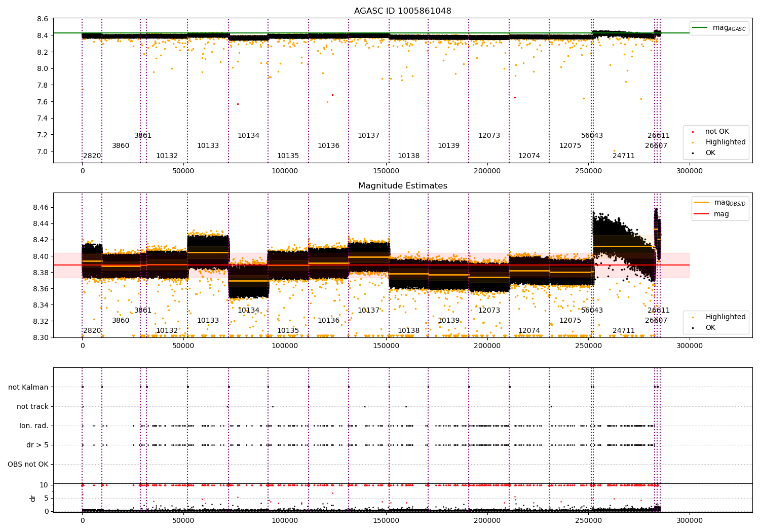
Task: Click the mag OBSID legend entry
Action: [x=720, y=203]
